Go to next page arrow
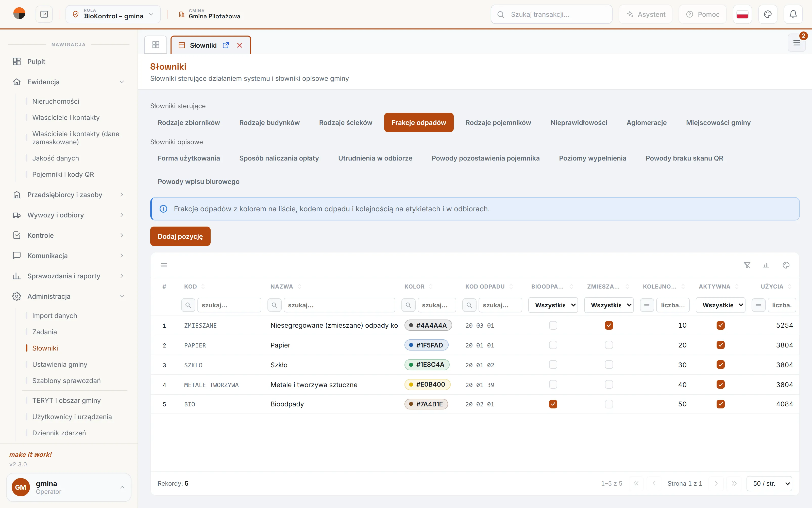The height and width of the screenshot is (508, 812). coord(716,483)
